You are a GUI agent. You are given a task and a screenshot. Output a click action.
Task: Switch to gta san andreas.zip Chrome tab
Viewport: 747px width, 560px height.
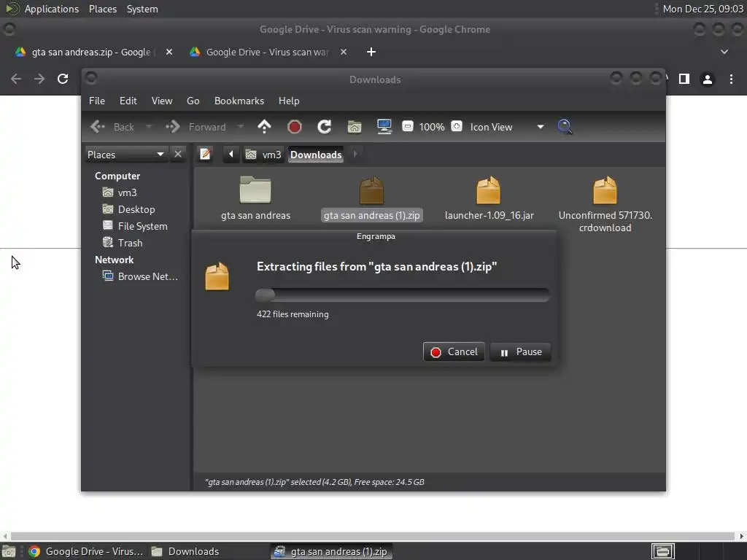tap(93, 52)
